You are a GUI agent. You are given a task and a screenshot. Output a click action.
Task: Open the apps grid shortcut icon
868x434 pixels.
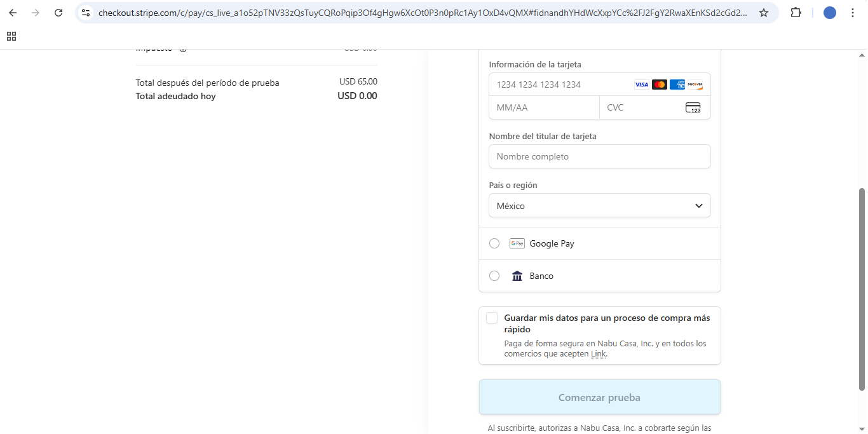tap(11, 37)
